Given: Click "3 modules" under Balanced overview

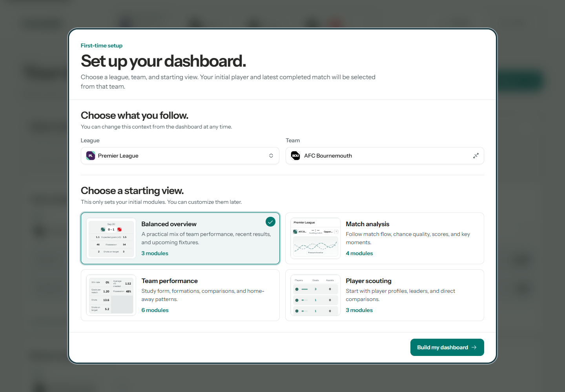Looking at the screenshot, I should pyautogui.click(x=155, y=253).
